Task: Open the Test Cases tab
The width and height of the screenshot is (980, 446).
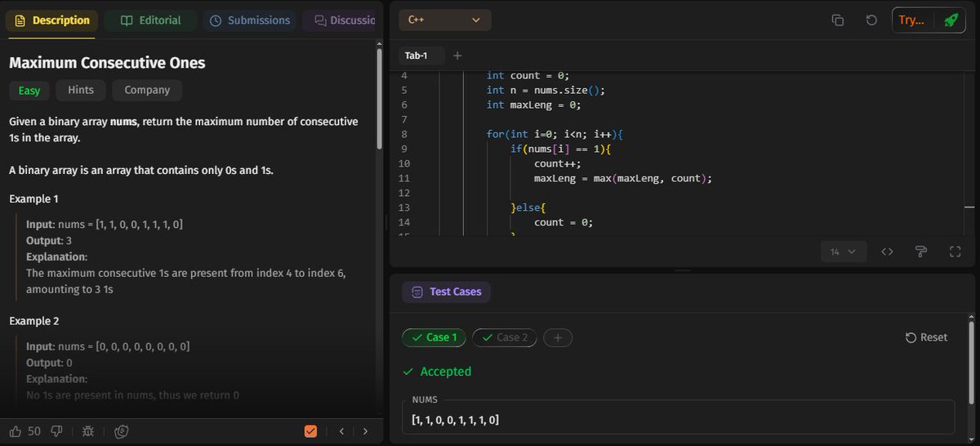Action: pyautogui.click(x=446, y=292)
